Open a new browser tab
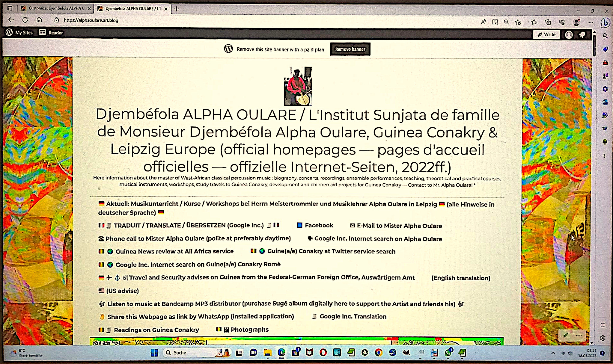This screenshot has width=613, height=364. [x=177, y=9]
